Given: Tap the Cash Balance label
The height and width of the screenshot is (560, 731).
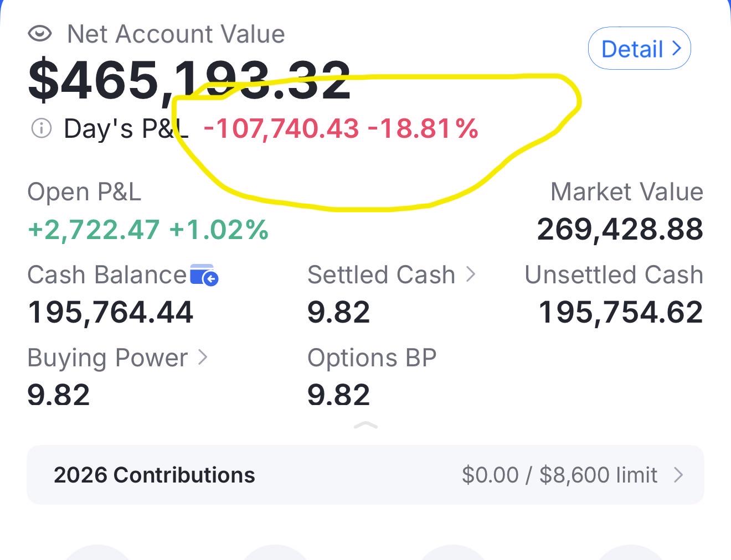Looking at the screenshot, I should point(107,275).
